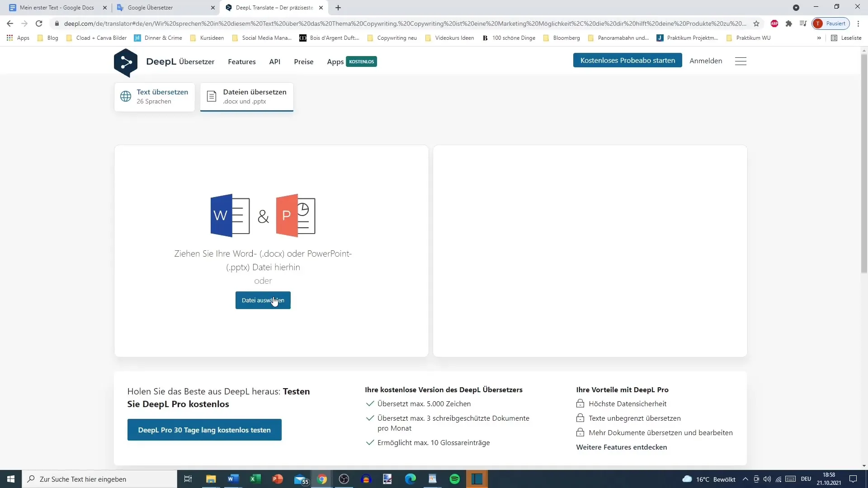
Task: Open the Social Media Mana... bookmark folder
Action: point(262,38)
